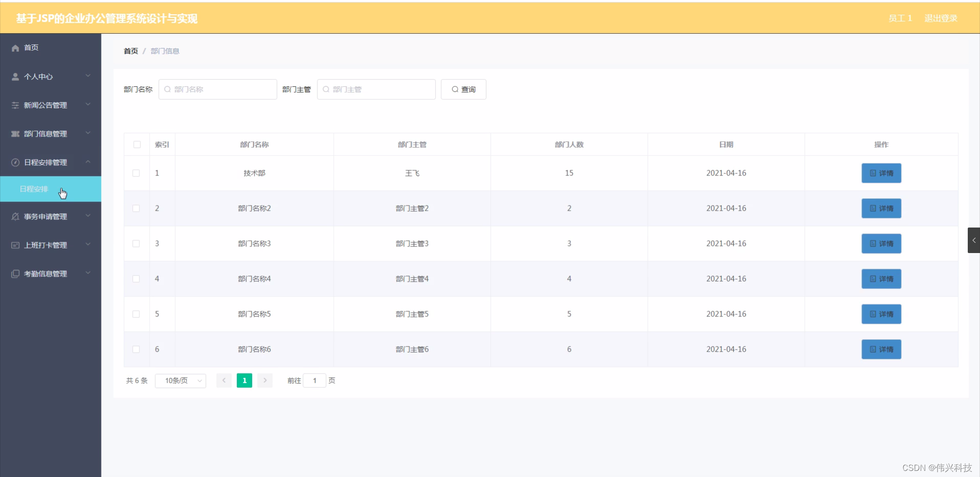Click inside the 部门主管 search input field
This screenshot has height=477, width=980.
(x=376, y=89)
